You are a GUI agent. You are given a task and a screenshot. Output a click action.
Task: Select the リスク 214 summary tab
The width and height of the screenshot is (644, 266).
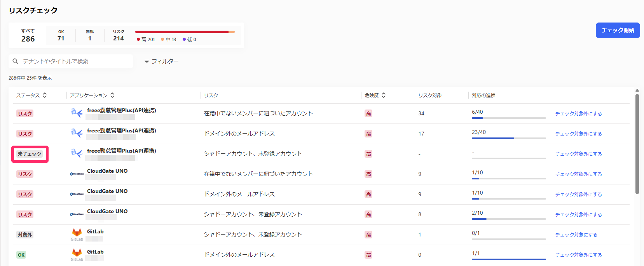[119, 35]
